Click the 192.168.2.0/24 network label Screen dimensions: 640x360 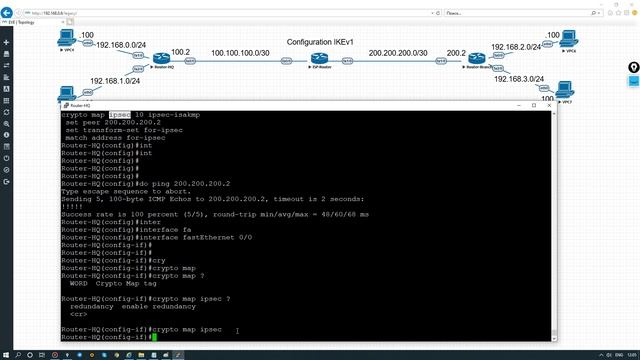point(516,47)
